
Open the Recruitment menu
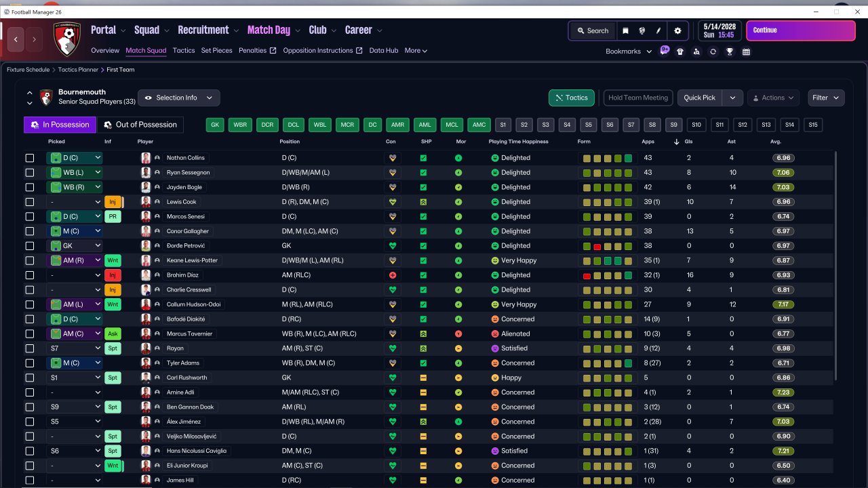(208, 30)
